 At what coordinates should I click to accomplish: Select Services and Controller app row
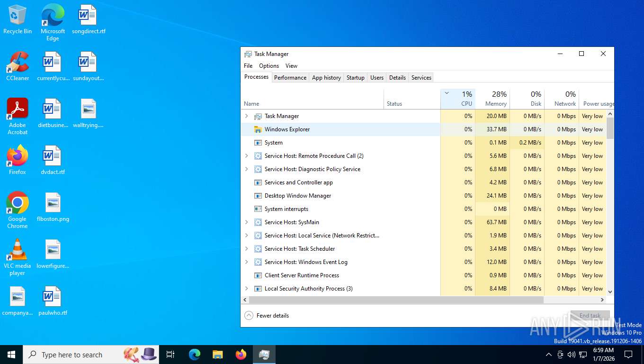pos(424,182)
